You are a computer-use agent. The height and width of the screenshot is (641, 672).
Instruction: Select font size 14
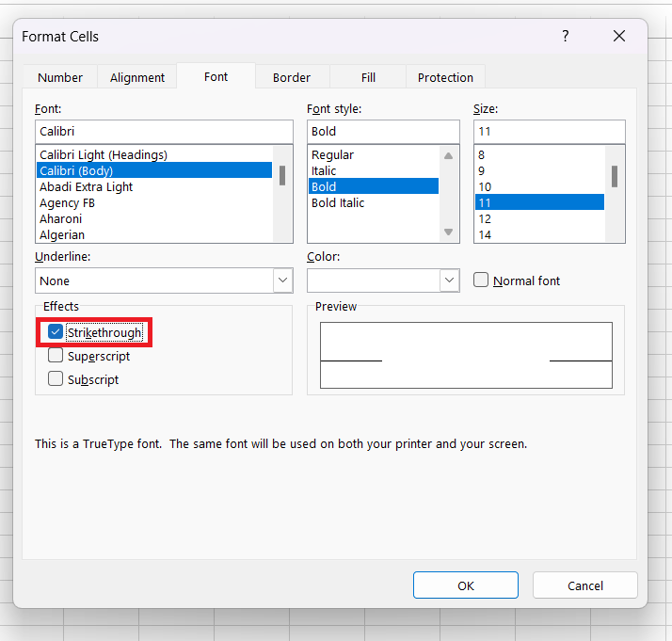(539, 234)
